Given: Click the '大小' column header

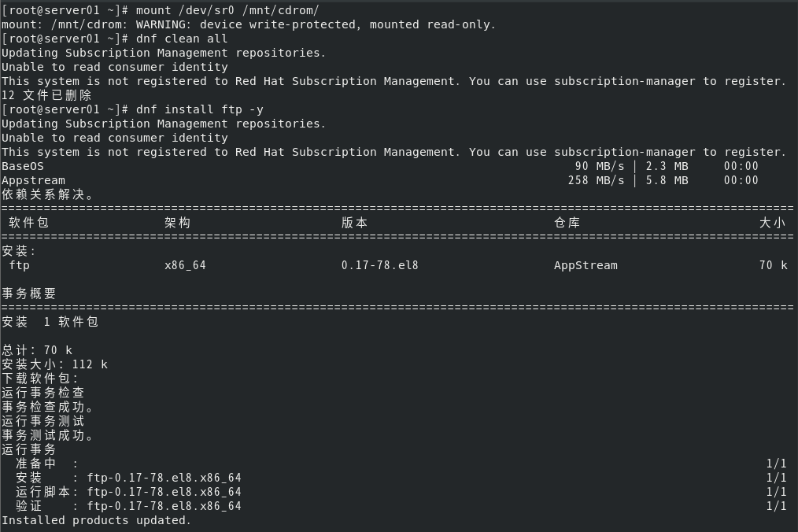Looking at the screenshot, I should (773, 223).
